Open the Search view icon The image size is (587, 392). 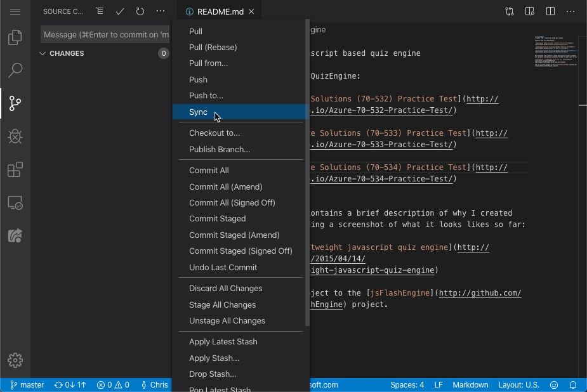pyautogui.click(x=15, y=70)
